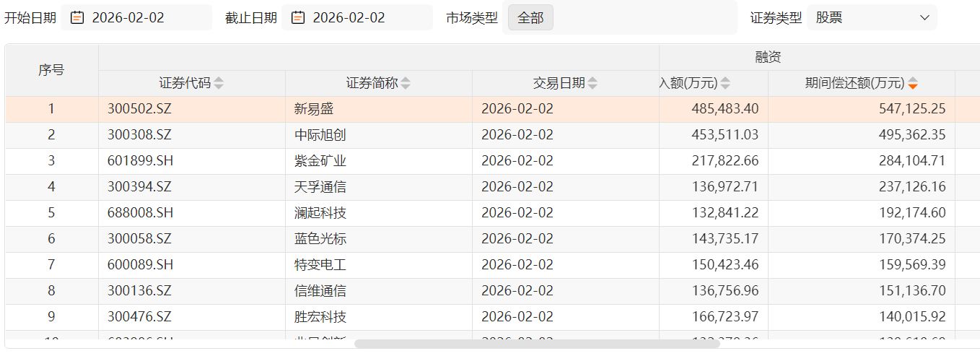This screenshot has width=980, height=356.
Task: Click stock name 胜宏科技
Action: point(320,318)
